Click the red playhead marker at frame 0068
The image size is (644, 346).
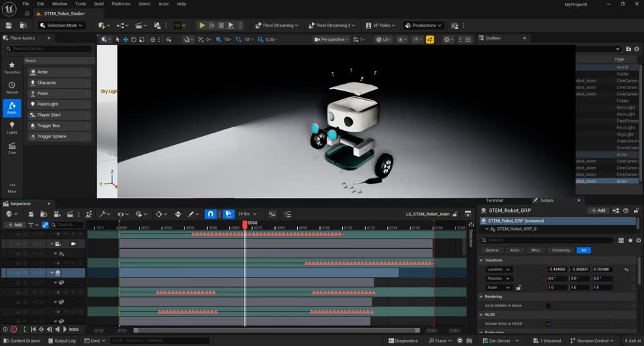click(245, 225)
